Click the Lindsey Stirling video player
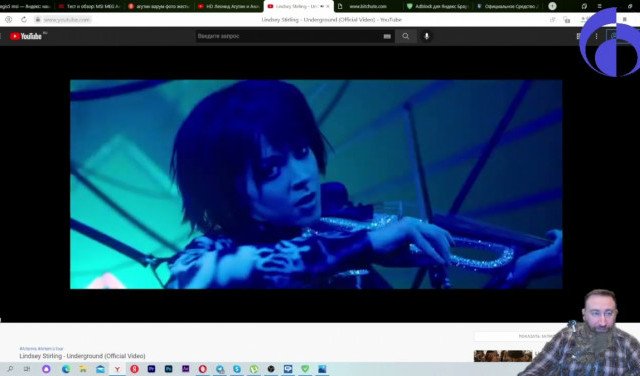 pyautogui.click(x=316, y=184)
